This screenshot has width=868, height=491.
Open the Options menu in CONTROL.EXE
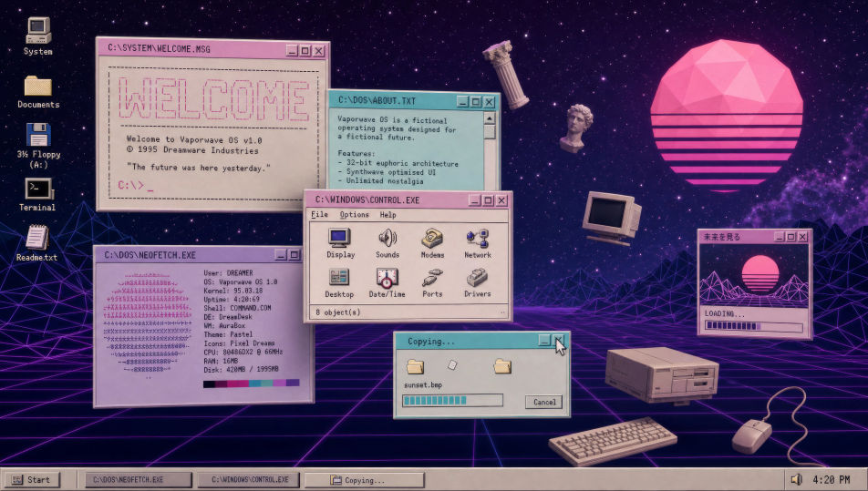click(355, 215)
